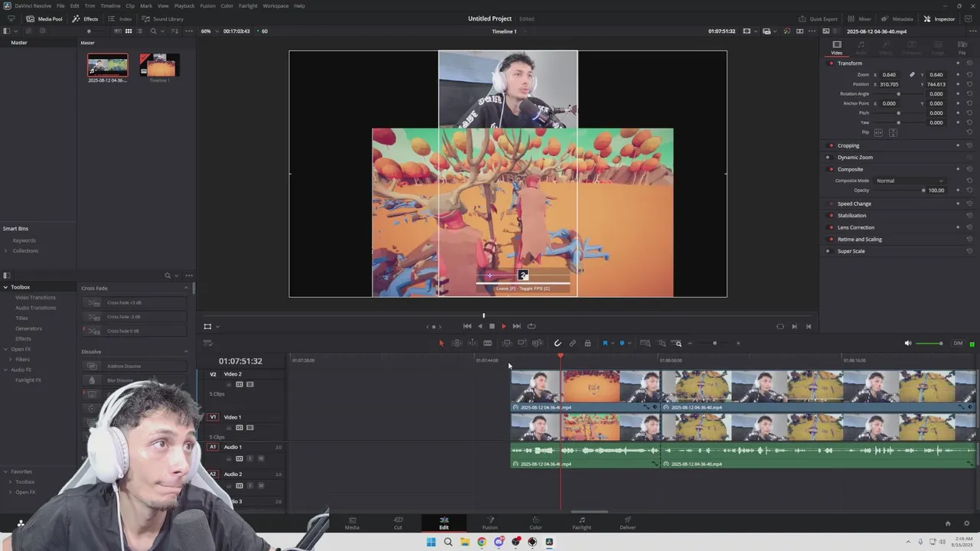980x551 pixels.
Task: Click the Trim Edit Mode tool
Action: (x=456, y=343)
